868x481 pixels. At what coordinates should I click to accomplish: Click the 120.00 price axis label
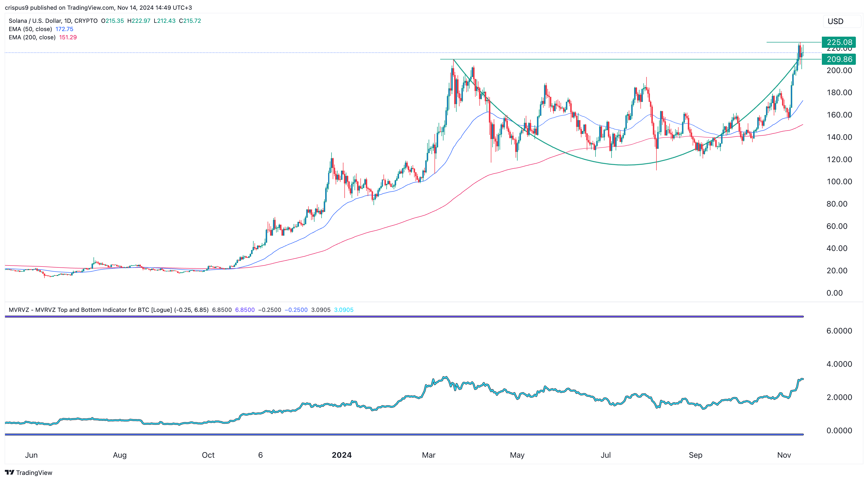(x=839, y=159)
